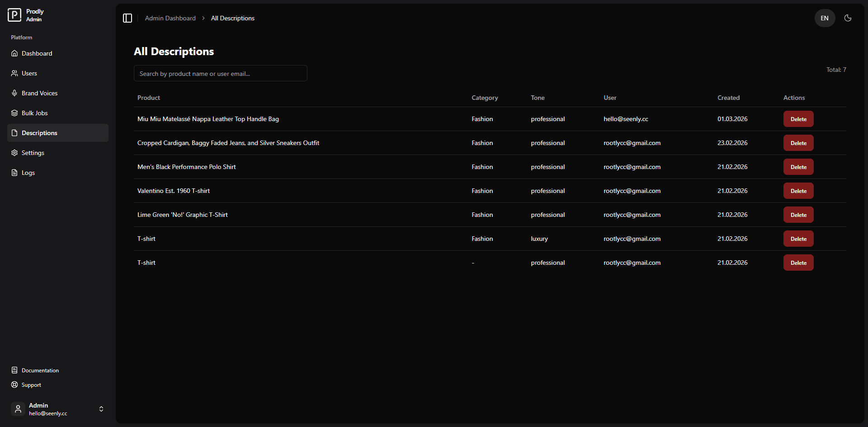Screen dimensions: 868x427
Task: Click the Brand Voices microphone icon
Action: 14,93
